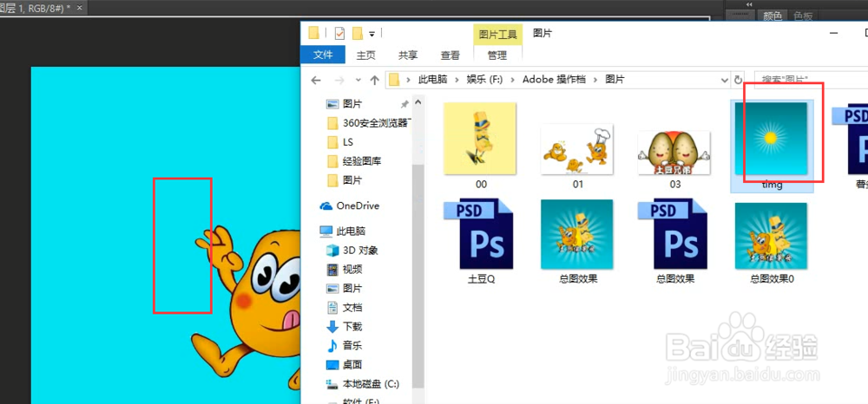Click the Explorer forward arrow
Screen dimensions: 868x404
pyautogui.click(x=340, y=80)
